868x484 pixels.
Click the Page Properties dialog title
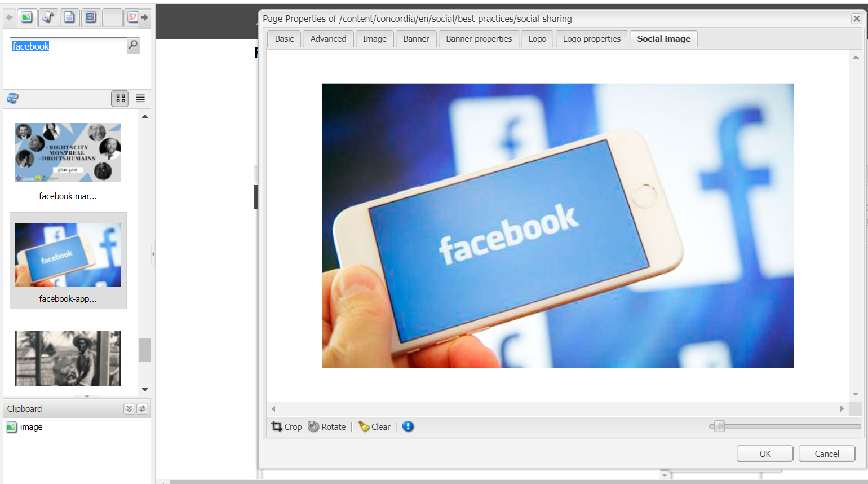[417, 19]
